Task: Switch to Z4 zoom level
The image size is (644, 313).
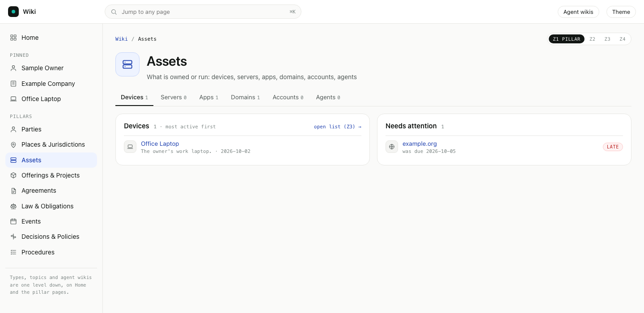Action: 623,39
